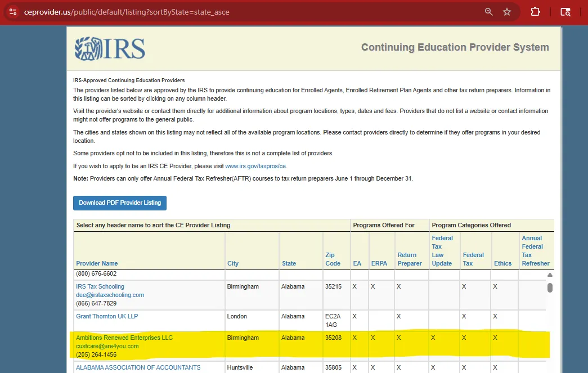Click the table scrollbar up arrow
The height and width of the screenshot is (373, 588).
point(550,275)
